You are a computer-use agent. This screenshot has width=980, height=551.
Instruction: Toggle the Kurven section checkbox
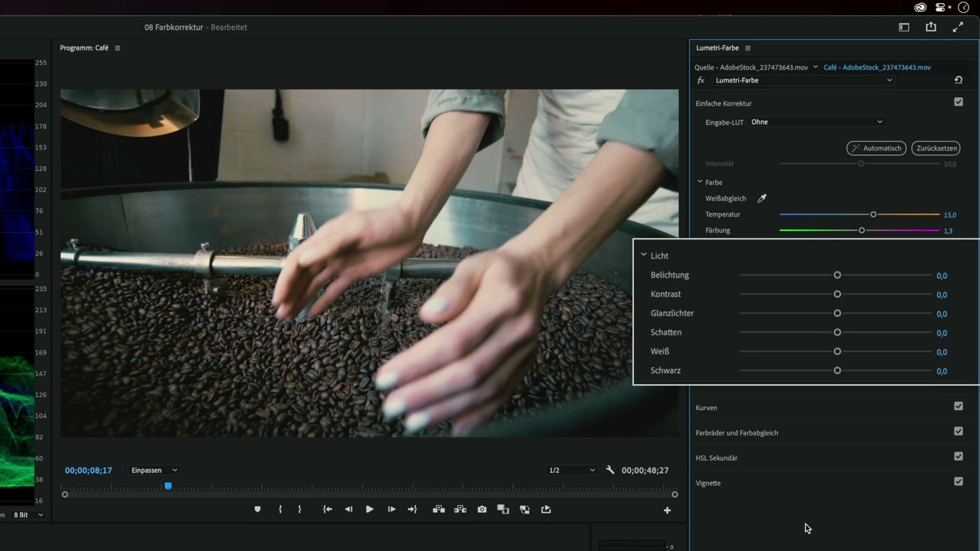coord(958,406)
